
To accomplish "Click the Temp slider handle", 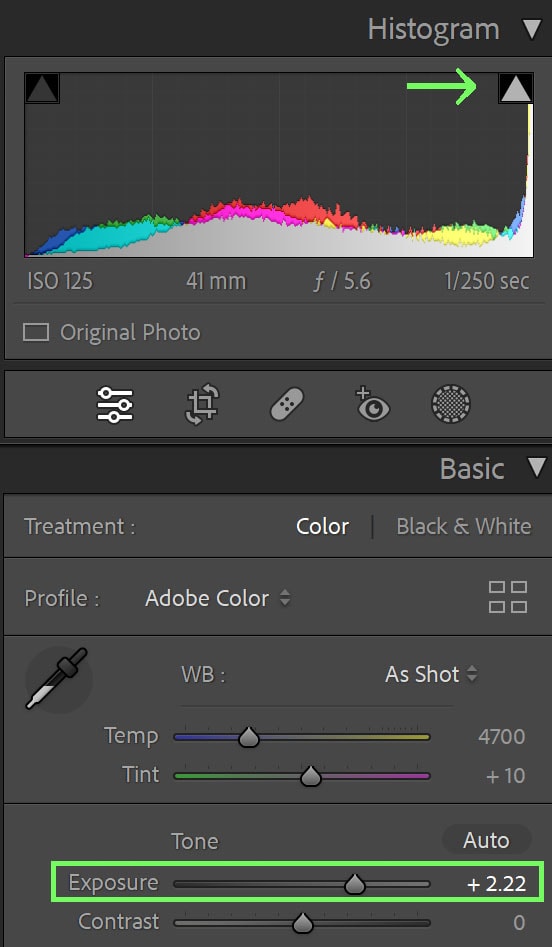I will click(249, 737).
